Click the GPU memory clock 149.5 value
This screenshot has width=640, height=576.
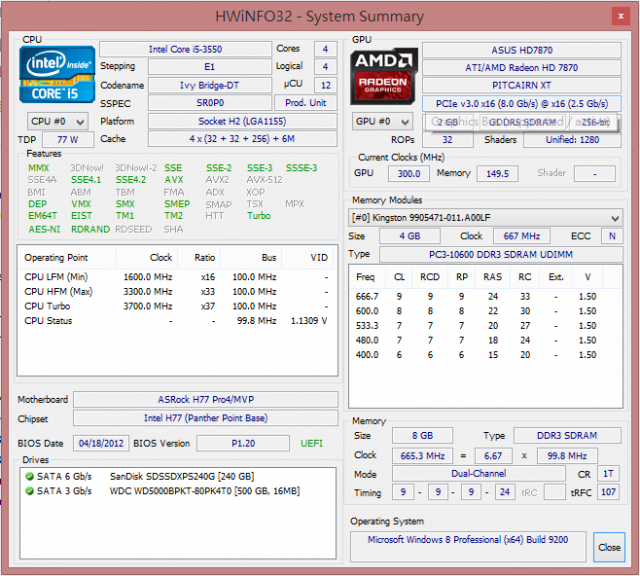click(497, 173)
